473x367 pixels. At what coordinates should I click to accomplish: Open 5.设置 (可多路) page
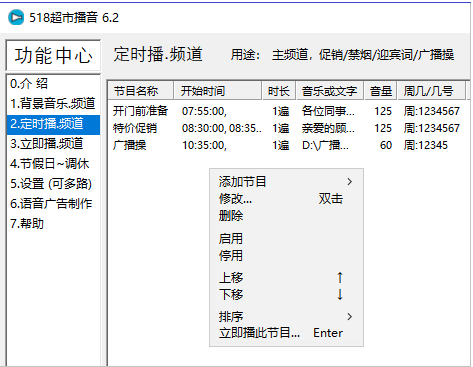point(53,184)
